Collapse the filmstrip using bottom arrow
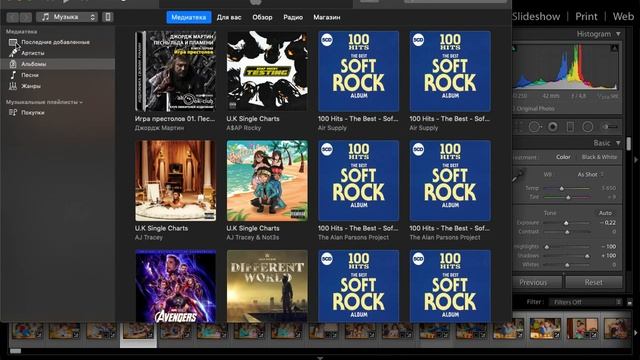 (320, 358)
